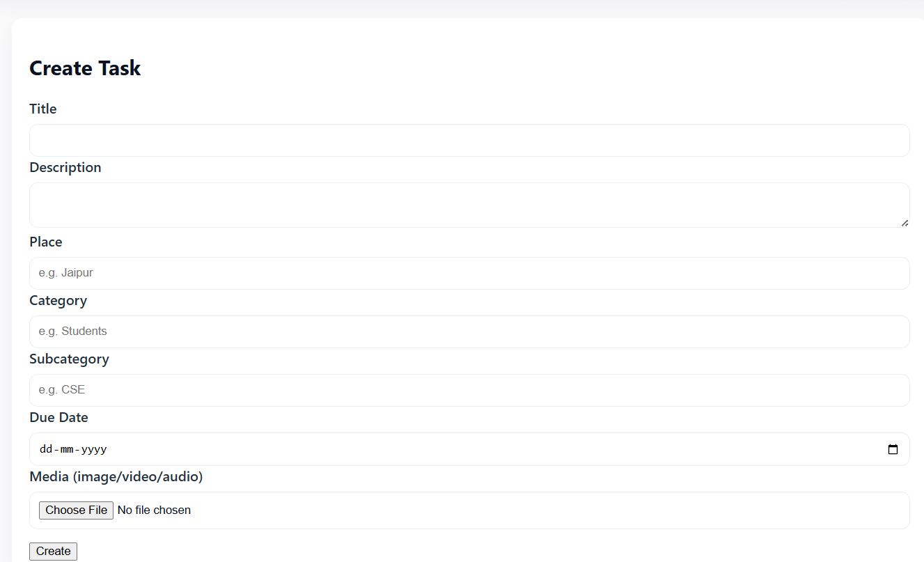Click the Category label
Screen dimensions: 924x562
58,300
